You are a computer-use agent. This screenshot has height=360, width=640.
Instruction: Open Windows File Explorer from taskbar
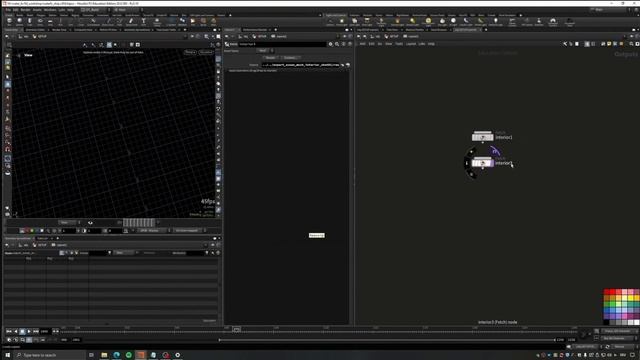coord(104,355)
